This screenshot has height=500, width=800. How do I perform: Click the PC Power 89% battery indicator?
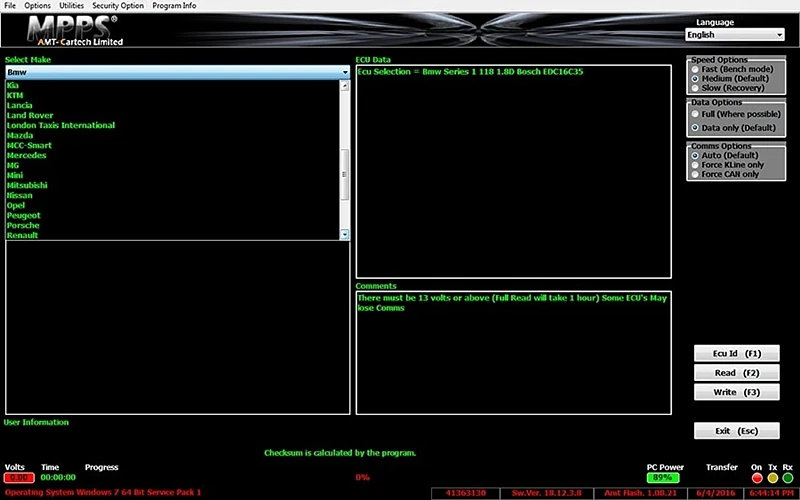tap(663, 478)
